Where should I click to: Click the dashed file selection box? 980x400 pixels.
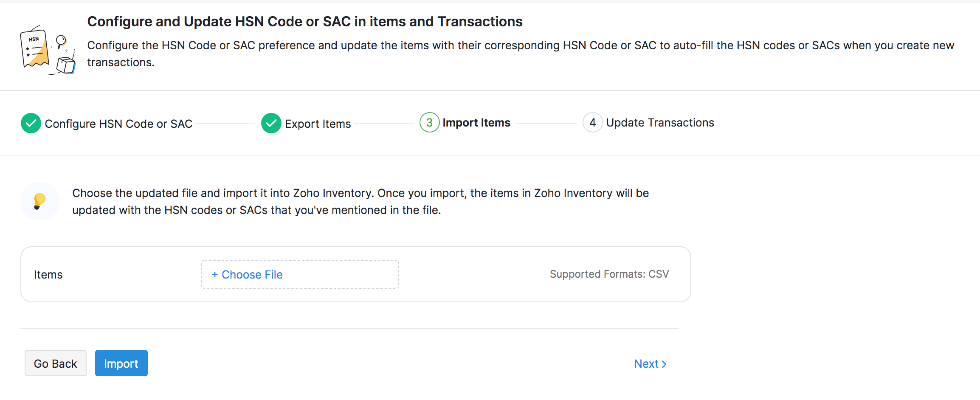[x=300, y=274]
